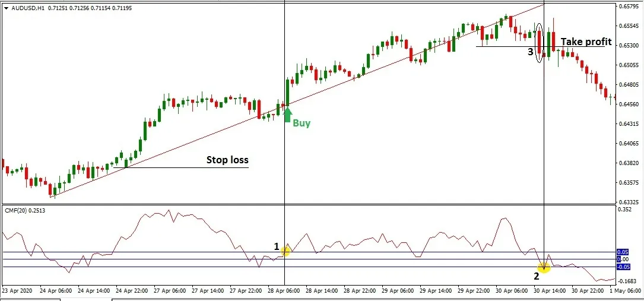The height and width of the screenshot is (301, 644).
Task: Click the 28 Apr 06:00 time label
Action: pyautogui.click(x=284, y=290)
